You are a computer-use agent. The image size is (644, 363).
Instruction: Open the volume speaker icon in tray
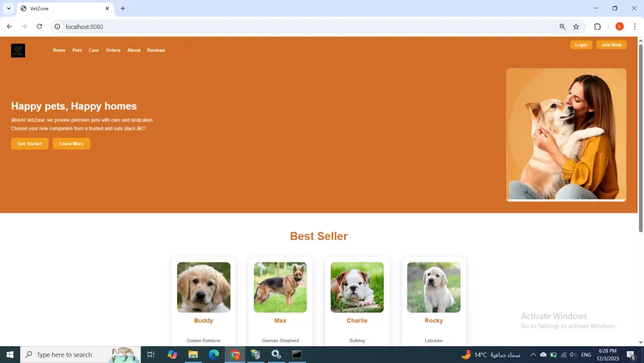[x=573, y=355]
